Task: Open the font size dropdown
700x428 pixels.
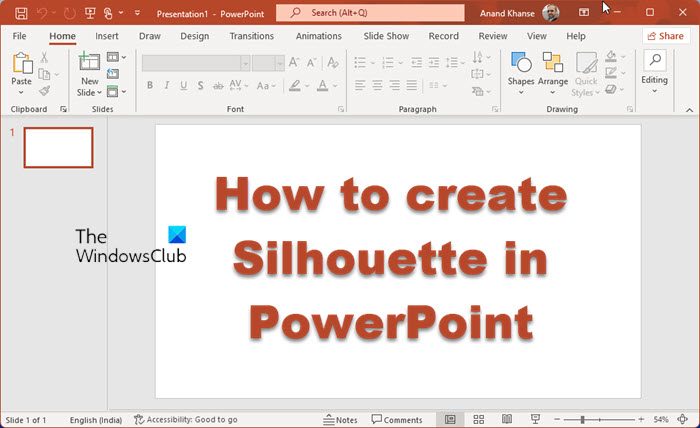Action: pyautogui.click(x=279, y=63)
